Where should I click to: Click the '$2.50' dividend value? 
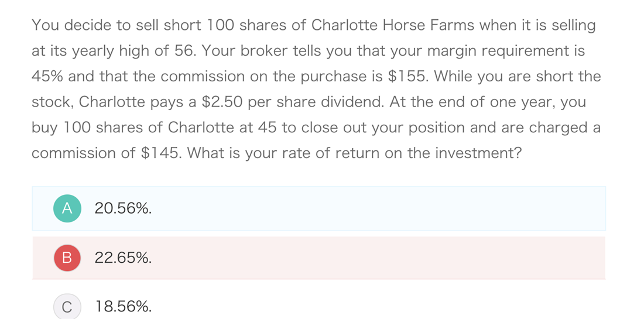click(222, 102)
